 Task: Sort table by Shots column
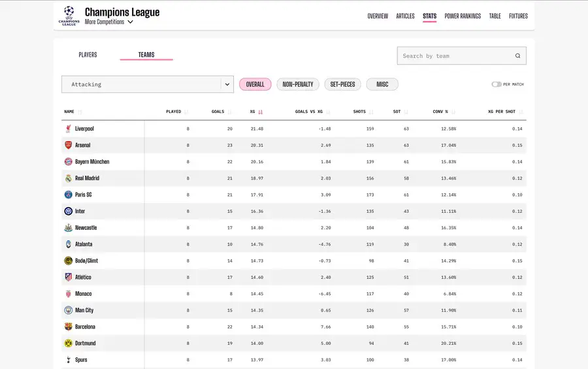click(363, 112)
